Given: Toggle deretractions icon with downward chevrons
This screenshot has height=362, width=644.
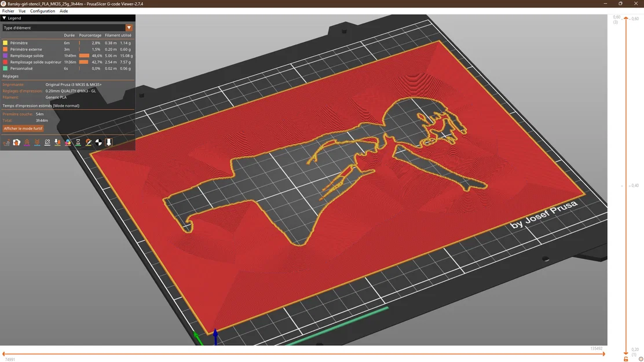Looking at the screenshot, I should [37, 142].
